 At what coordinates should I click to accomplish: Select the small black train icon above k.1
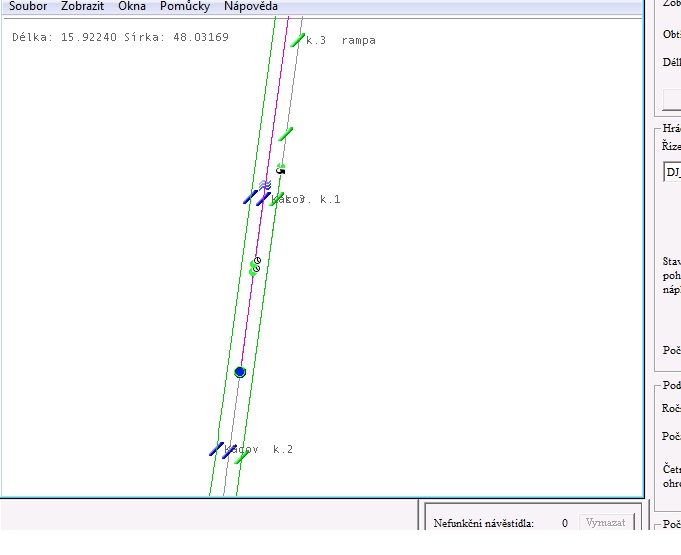(x=281, y=171)
